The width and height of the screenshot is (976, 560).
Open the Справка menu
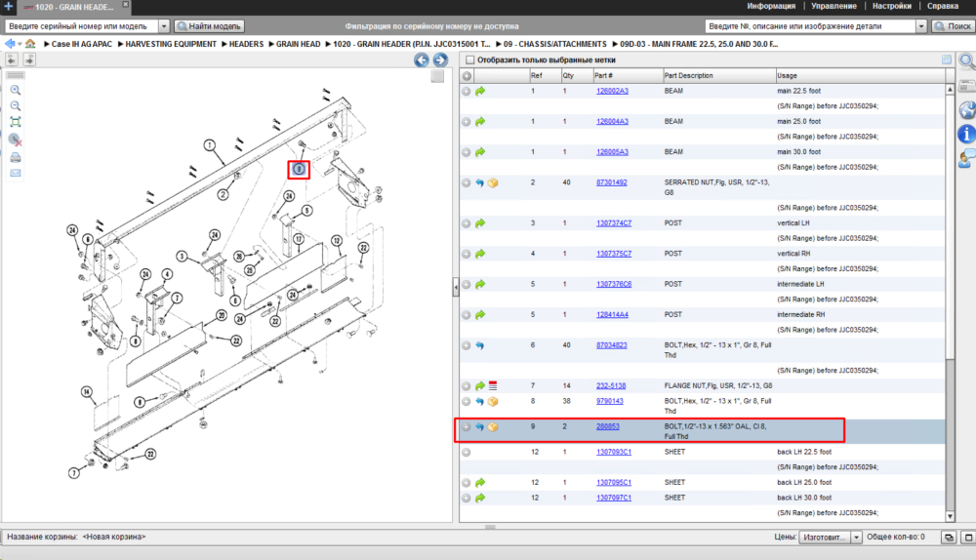point(943,6)
